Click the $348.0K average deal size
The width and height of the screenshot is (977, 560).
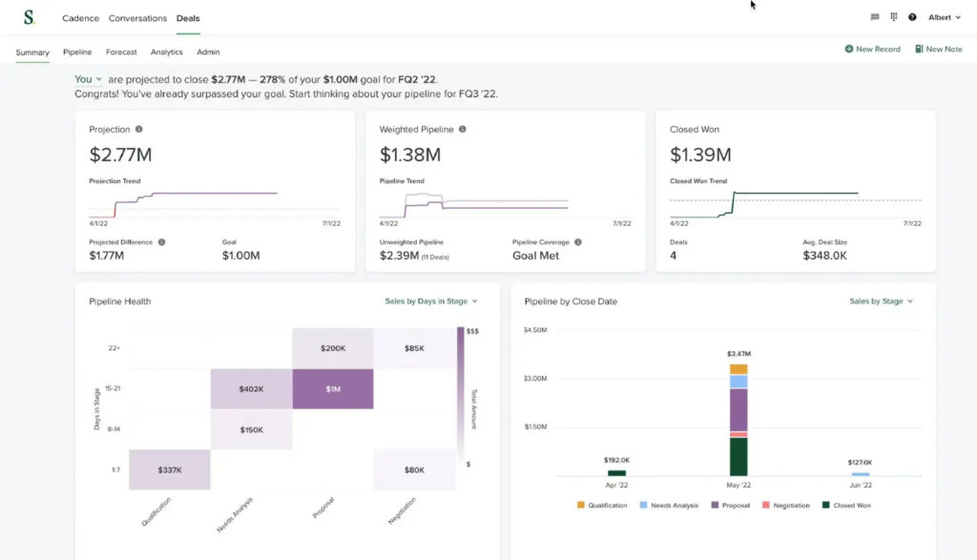[824, 256]
